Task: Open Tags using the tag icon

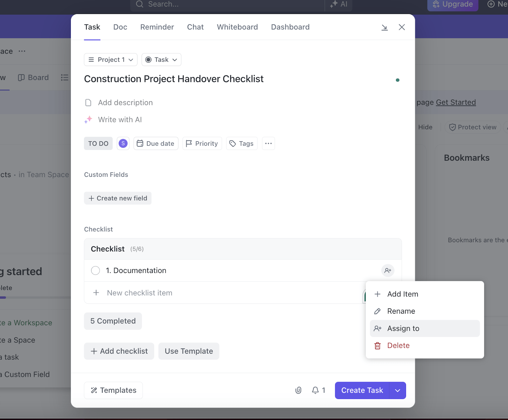Action: [x=233, y=143]
